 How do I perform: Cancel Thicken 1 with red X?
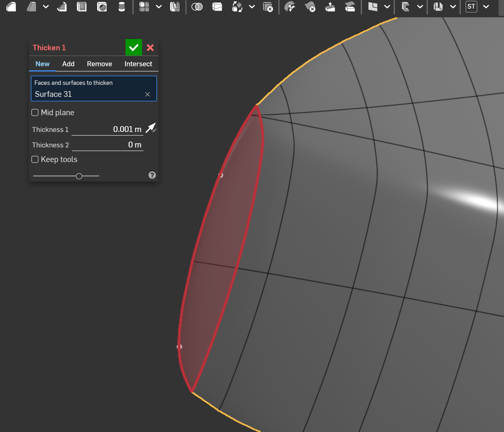pos(150,48)
